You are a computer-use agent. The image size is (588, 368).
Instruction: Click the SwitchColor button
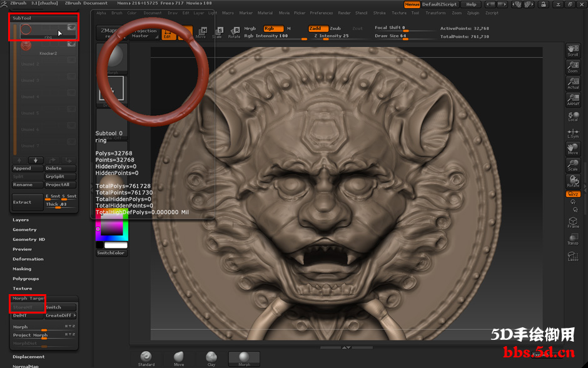(x=111, y=253)
